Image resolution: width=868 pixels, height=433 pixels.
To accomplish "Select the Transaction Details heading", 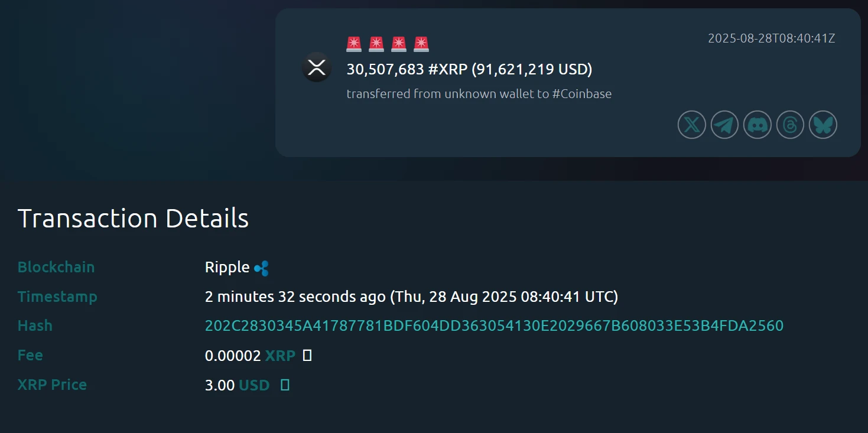I will [x=134, y=218].
